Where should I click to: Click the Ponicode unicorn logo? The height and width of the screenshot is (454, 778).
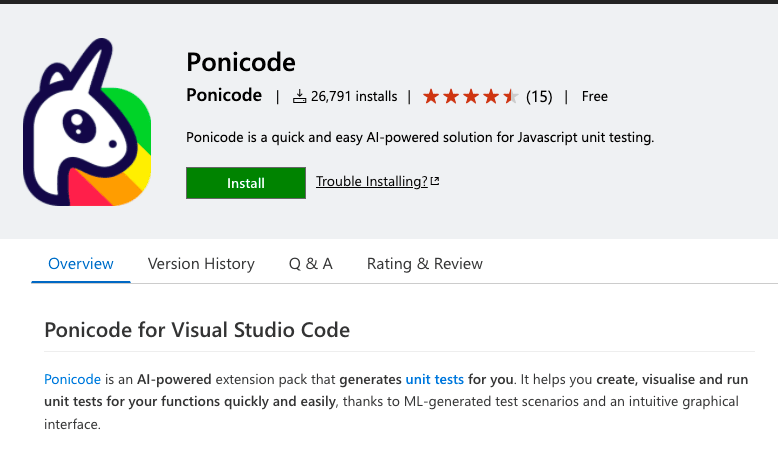87,122
